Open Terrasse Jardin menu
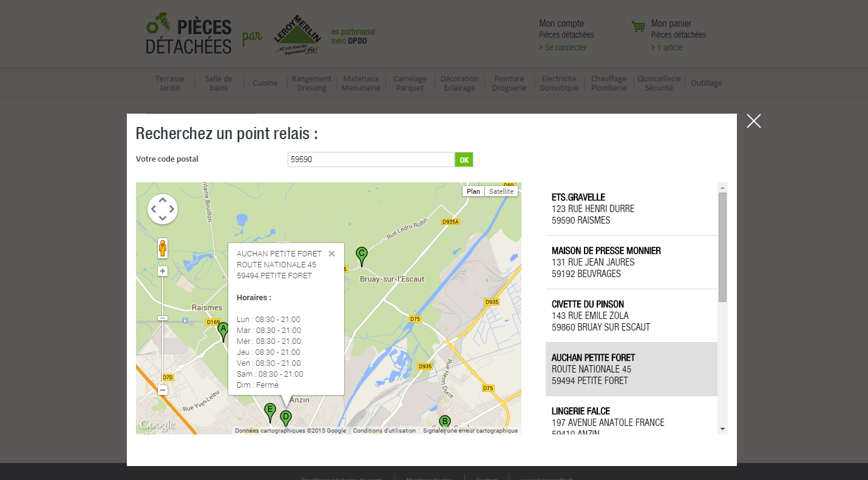This screenshot has height=480, width=868. [170, 83]
